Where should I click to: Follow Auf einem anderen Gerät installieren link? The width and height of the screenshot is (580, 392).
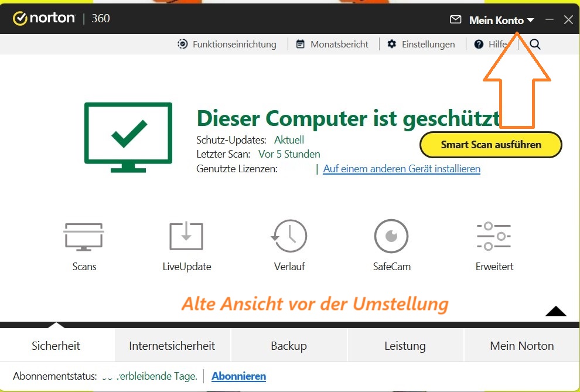[402, 169]
